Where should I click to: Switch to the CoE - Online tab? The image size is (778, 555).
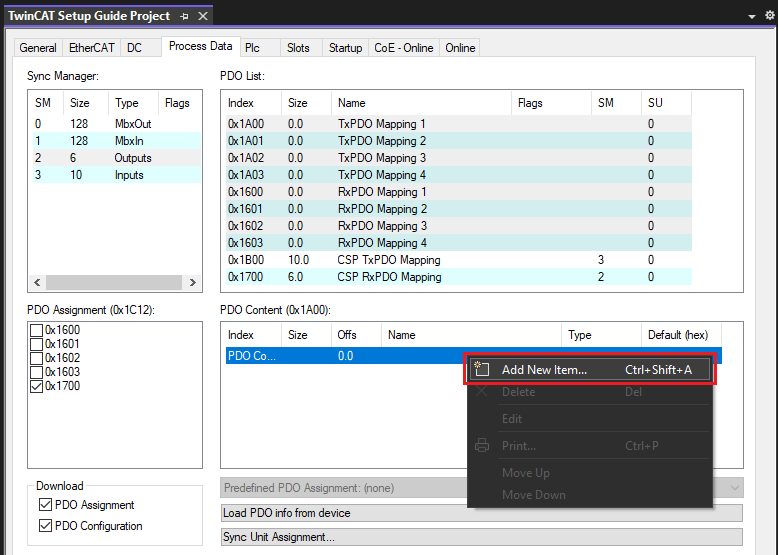point(404,48)
